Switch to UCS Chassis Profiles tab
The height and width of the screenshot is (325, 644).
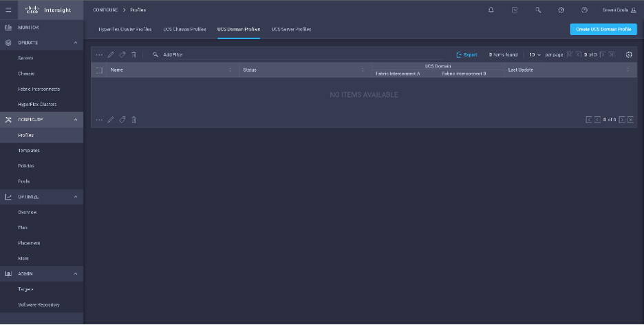pos(184,29)
